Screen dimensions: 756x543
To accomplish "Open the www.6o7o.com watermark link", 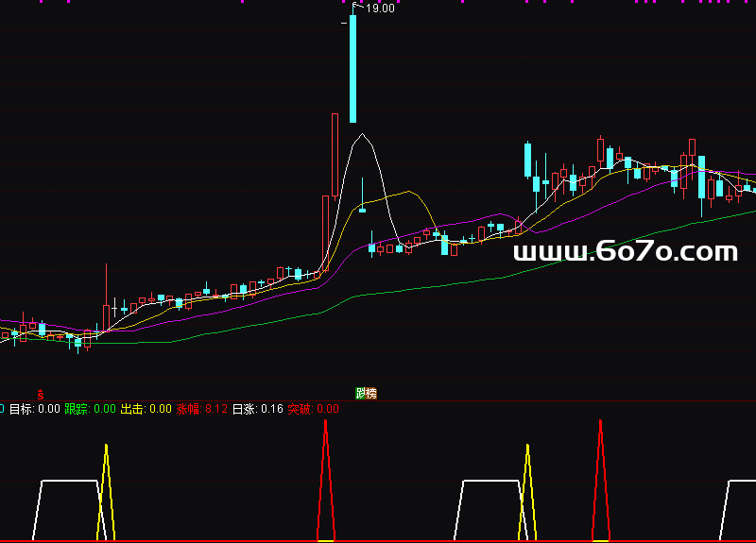I will click(625, 252).
